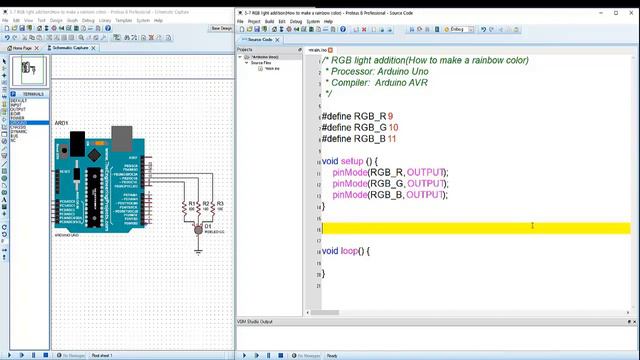Pause simulation in Schematic Capture window
The height and width of the screenshot is (360, 640).
(33, 355)
